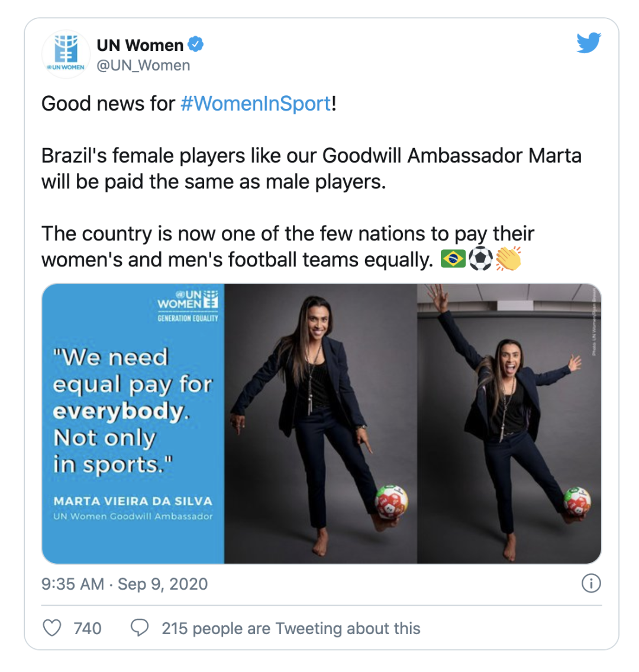Open the 9:35 AM Sep 9, 2020 timestamp
This screenshot has height=672, width=639.
(x=125, y=584)
